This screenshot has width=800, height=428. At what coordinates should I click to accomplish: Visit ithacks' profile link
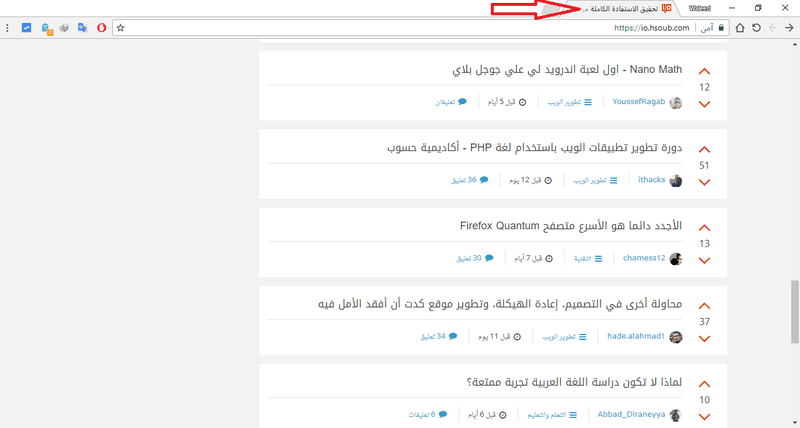click(652, 180)
